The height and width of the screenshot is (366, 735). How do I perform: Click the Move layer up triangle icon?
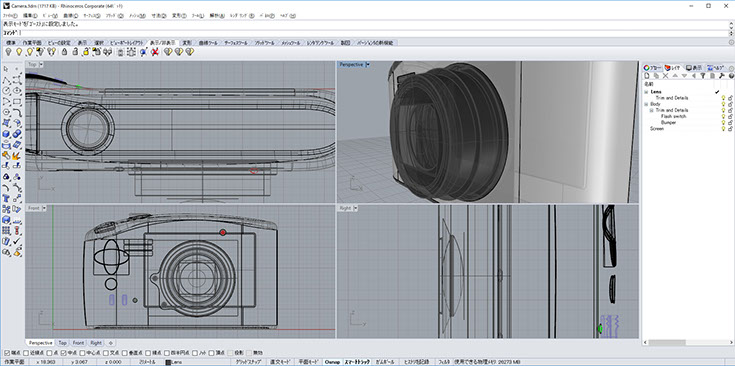point(675,75)
